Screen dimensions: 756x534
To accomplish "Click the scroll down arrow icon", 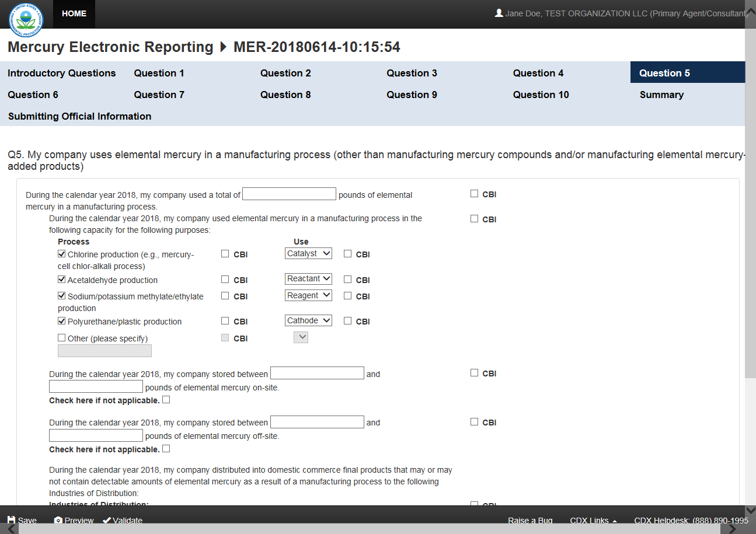I will pos(750,509).
